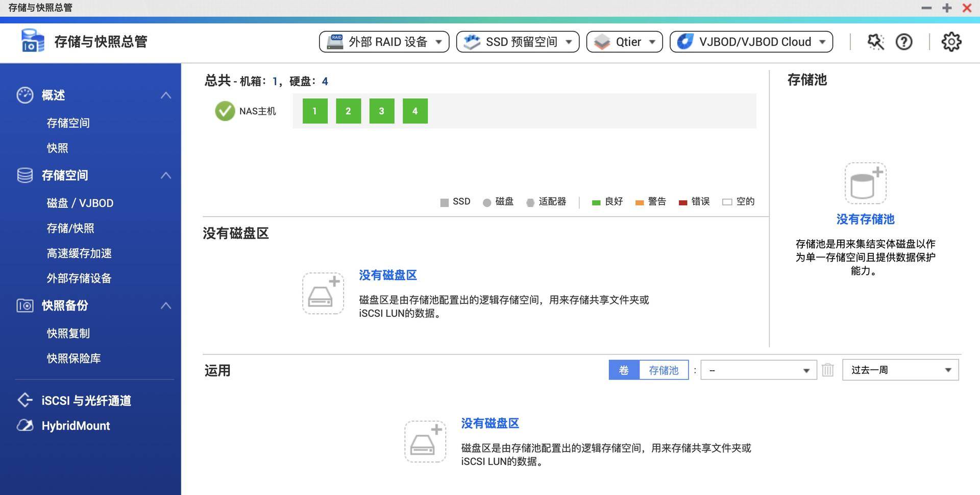Open the SSD 预留空间 panel
The height and width of the screenshot is (495, 980).
tap(517, 41)
